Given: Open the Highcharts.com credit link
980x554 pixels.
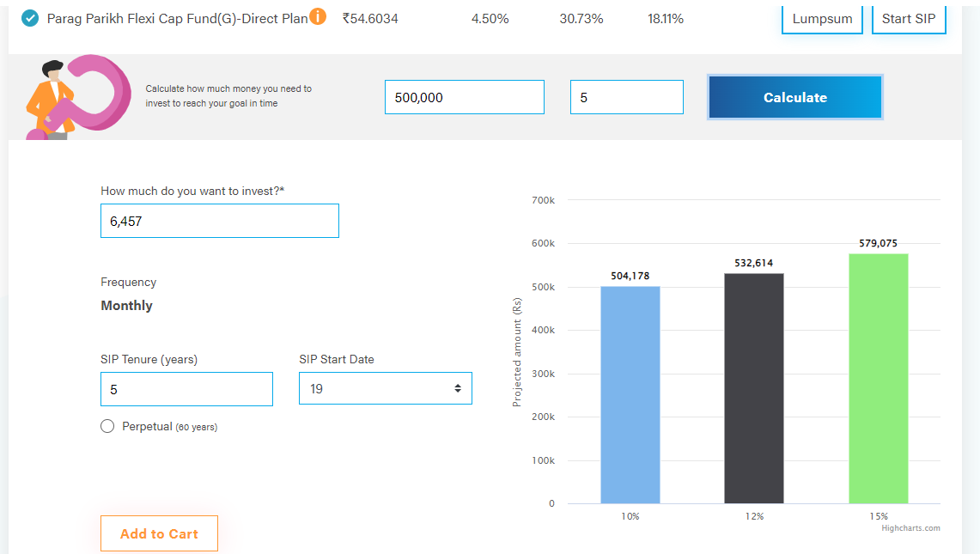Looking at the screenshot, I should pos(910,527).
